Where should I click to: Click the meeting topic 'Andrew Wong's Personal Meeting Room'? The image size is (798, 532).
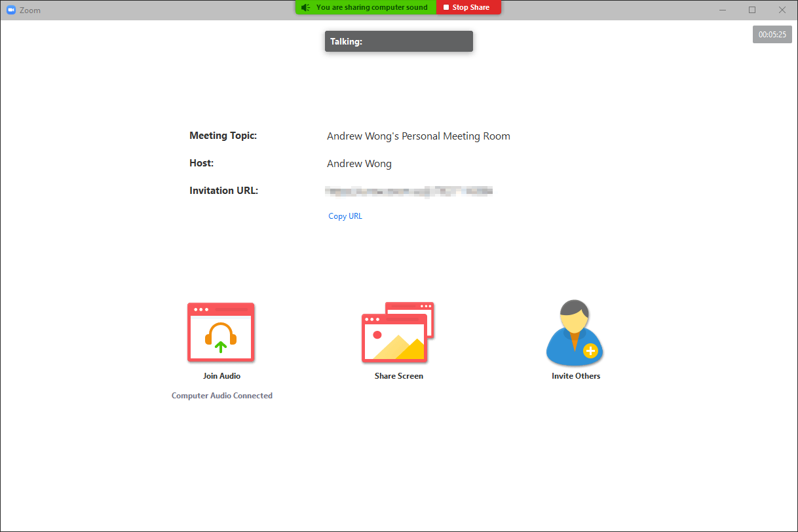(418, 136)
